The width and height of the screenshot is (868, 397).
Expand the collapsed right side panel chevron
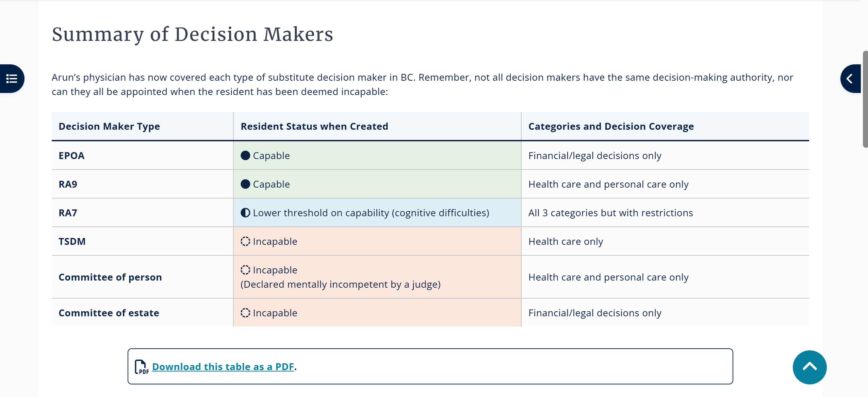[850, 79]
